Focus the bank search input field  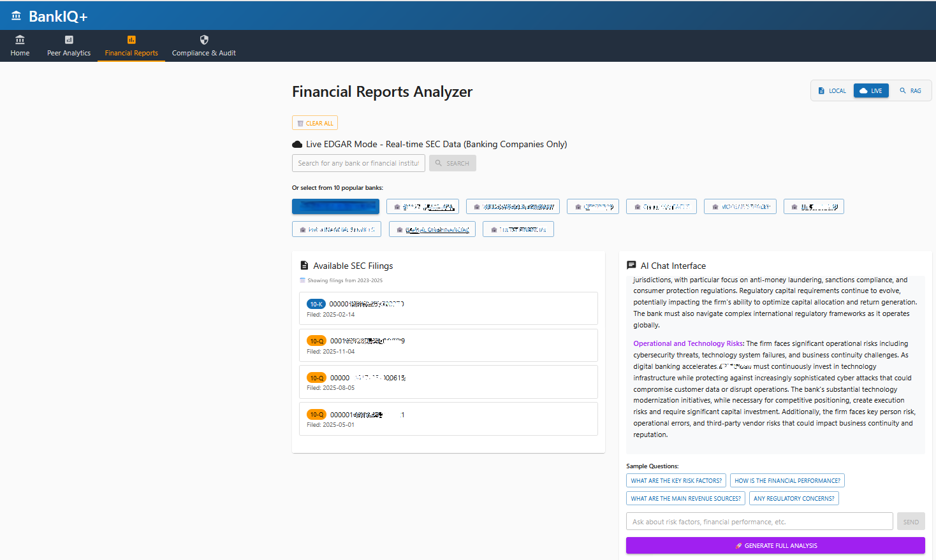click(x=358, y=164)
